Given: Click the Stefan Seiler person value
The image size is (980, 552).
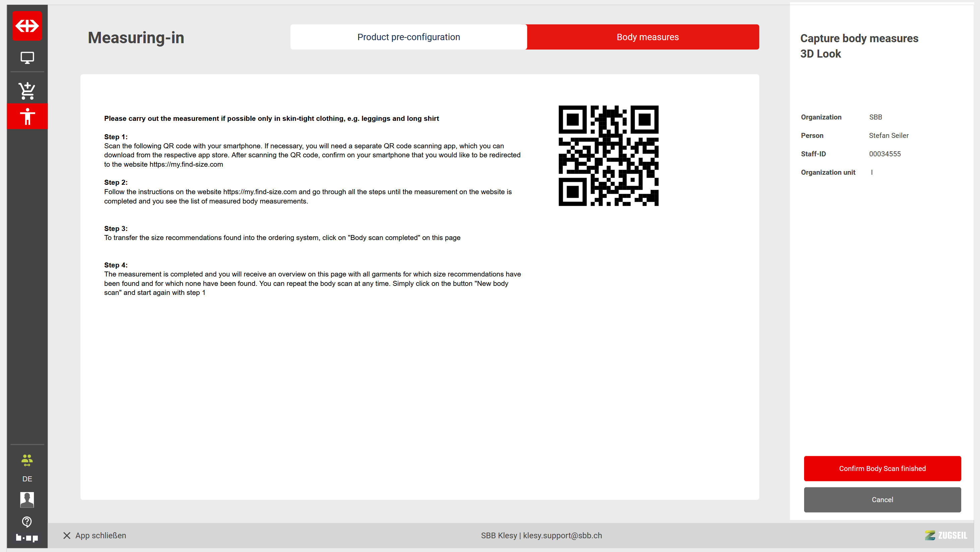Looking at the screenshot, I should [x=888, y=135].
